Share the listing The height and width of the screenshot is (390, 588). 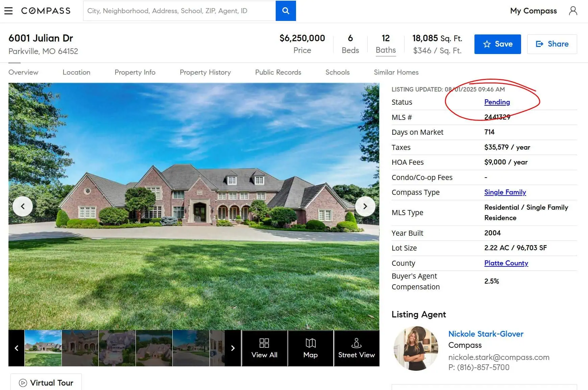point(552,44)
